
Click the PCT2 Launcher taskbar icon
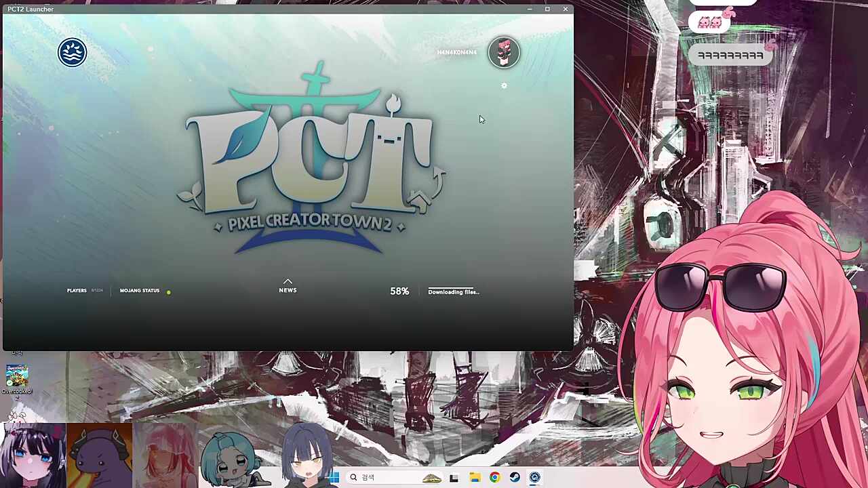click(x=534, y=478)
